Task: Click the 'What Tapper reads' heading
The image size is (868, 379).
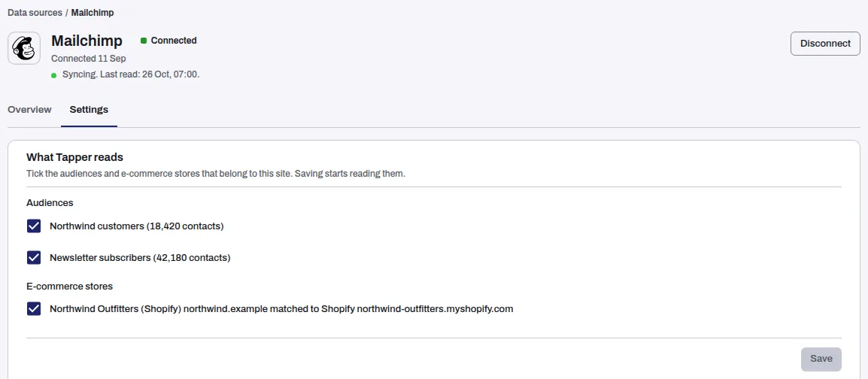Action: point(74,158)
